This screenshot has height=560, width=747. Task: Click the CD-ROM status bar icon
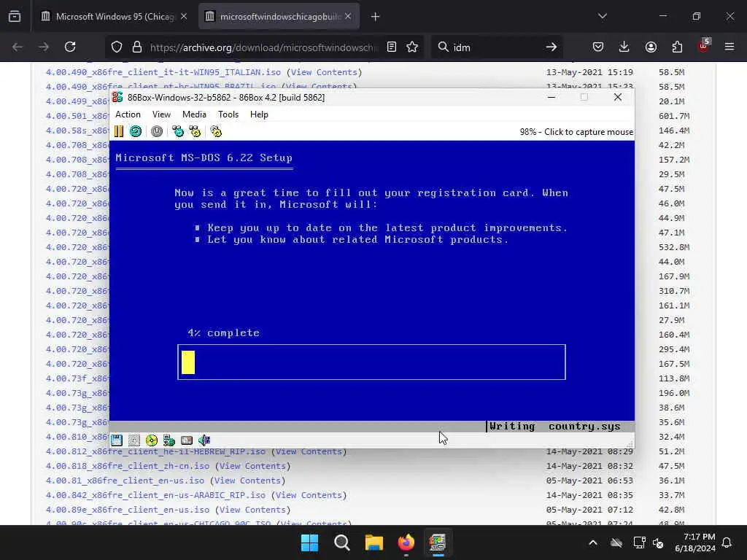152,440
